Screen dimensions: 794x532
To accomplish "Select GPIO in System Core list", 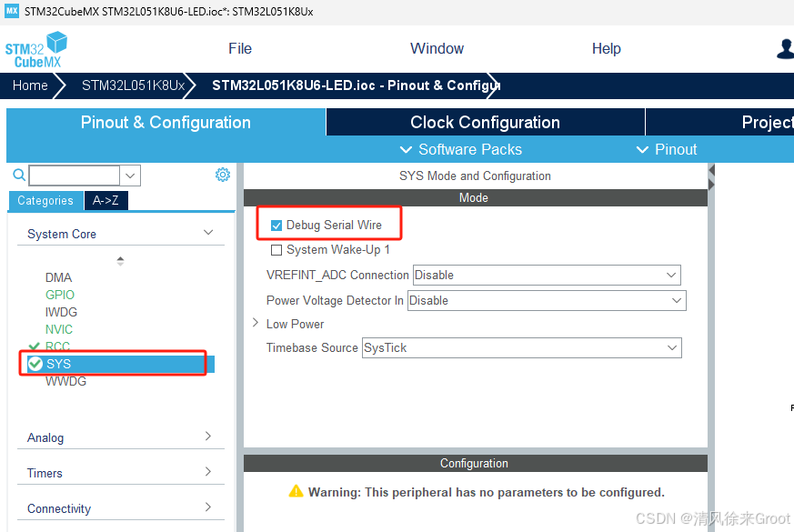I will coord(60,295).
